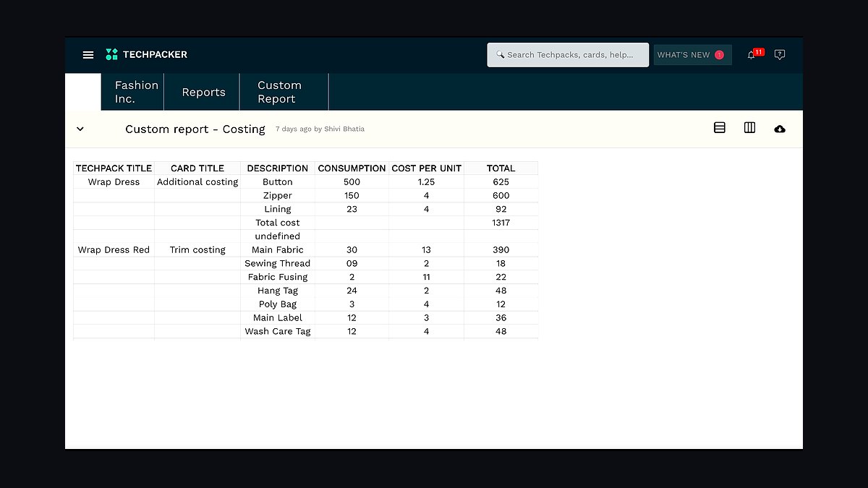Image resolution: width=868 pixels, height=488 pixels.
Task: Open the What's New button
Action: 692,55
